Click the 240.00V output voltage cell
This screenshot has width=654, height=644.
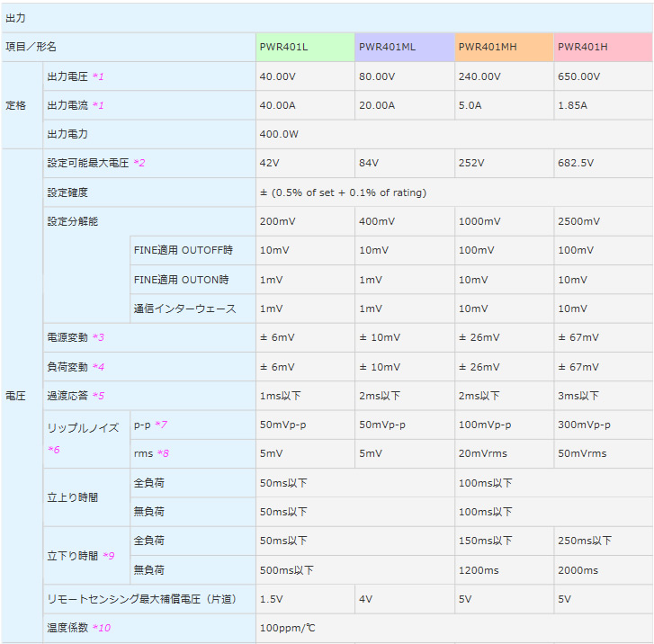[505, 76]
